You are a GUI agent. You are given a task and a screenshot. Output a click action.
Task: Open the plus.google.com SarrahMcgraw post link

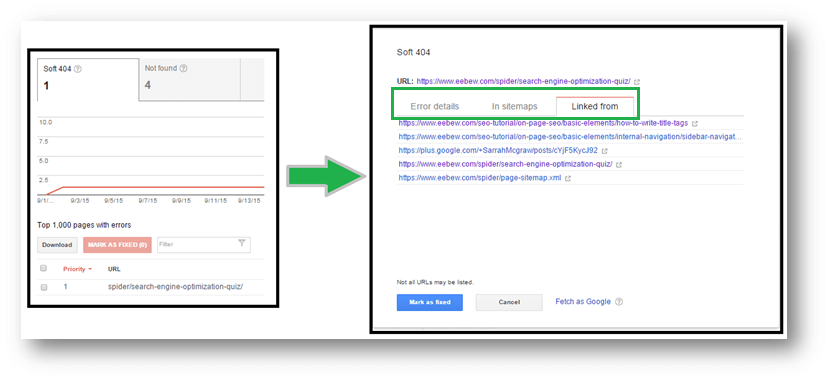click(x=498, y=151)
